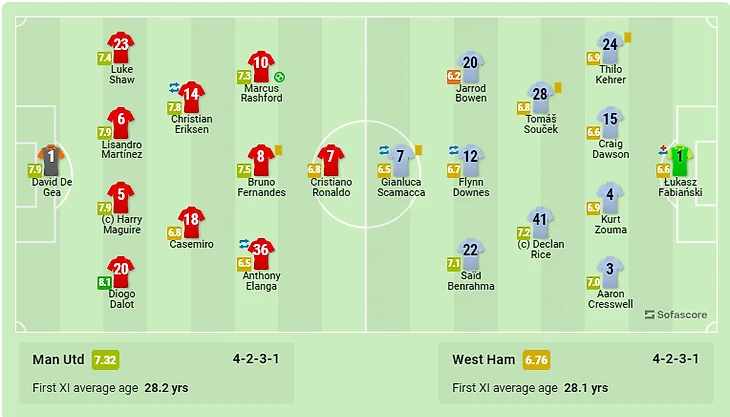Open Casemiro's player name label

click(x=191, y=244)
